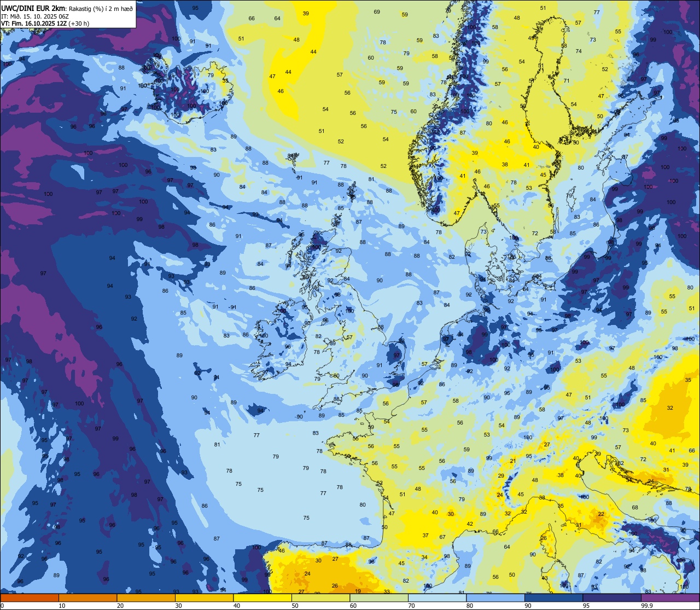The image size is (700, 610).
Task: Click the 'IT: Mið. 15. 10. 2025 06Z' line
Action: pyautogui.click(x=34, y=16)
